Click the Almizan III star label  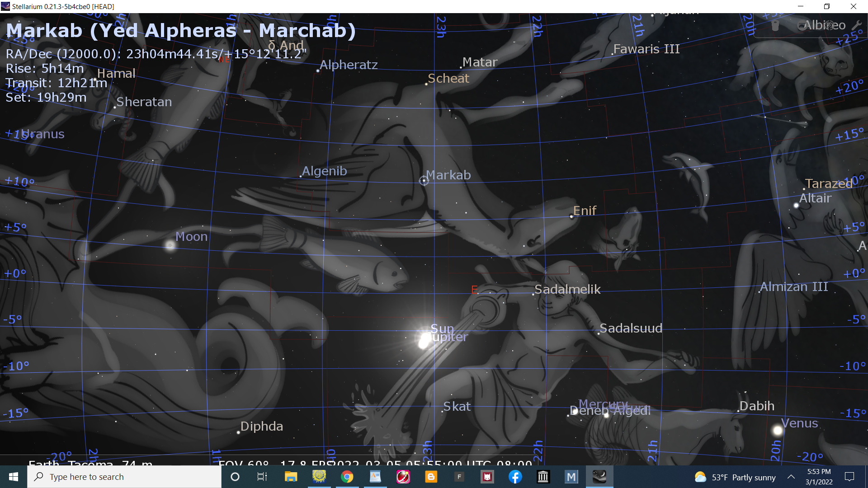tap(794, 286)
